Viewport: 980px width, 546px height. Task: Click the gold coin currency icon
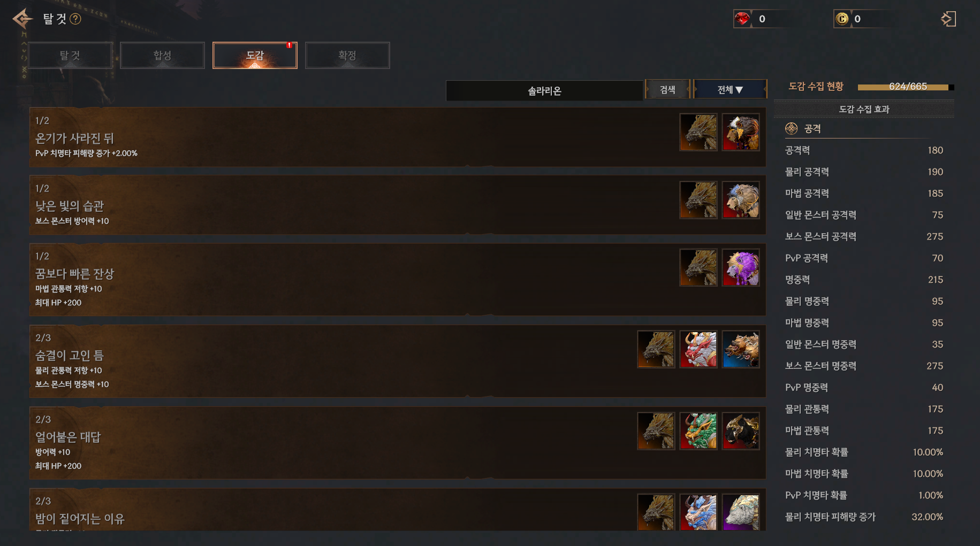tap(842, 19)
